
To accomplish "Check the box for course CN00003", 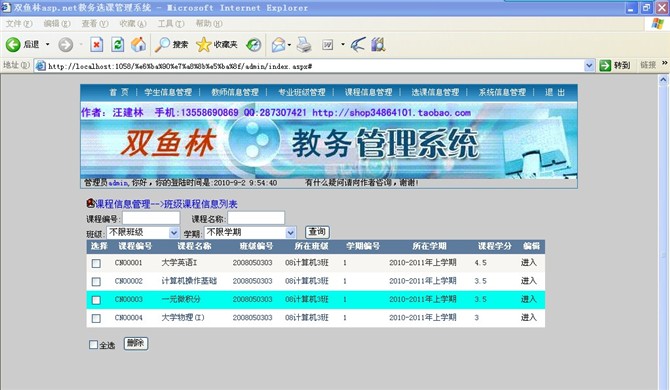I will coord(96,300).
